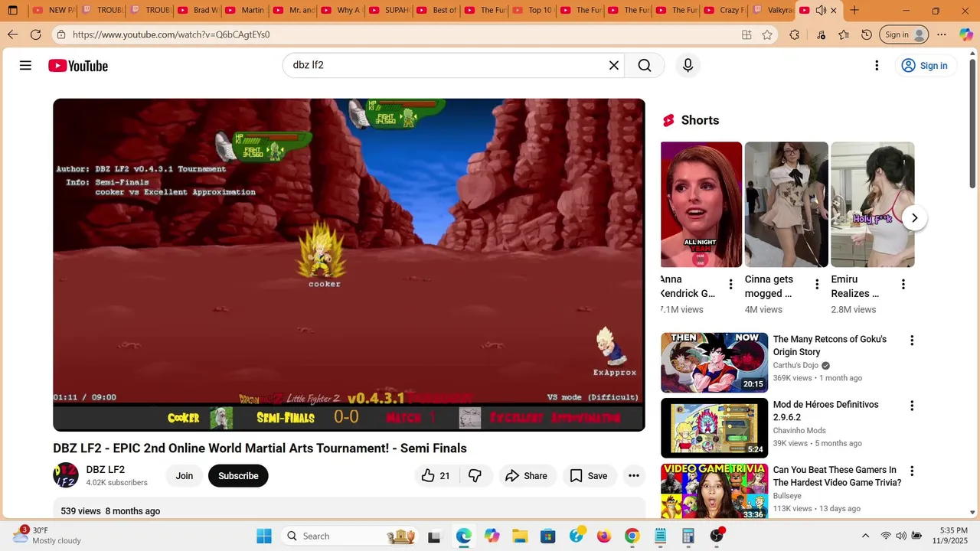Image resolution: width=980 pixels, height=551 pixels.
Task: Switch to the 'Top 10' tab
Action: point(532,10)
